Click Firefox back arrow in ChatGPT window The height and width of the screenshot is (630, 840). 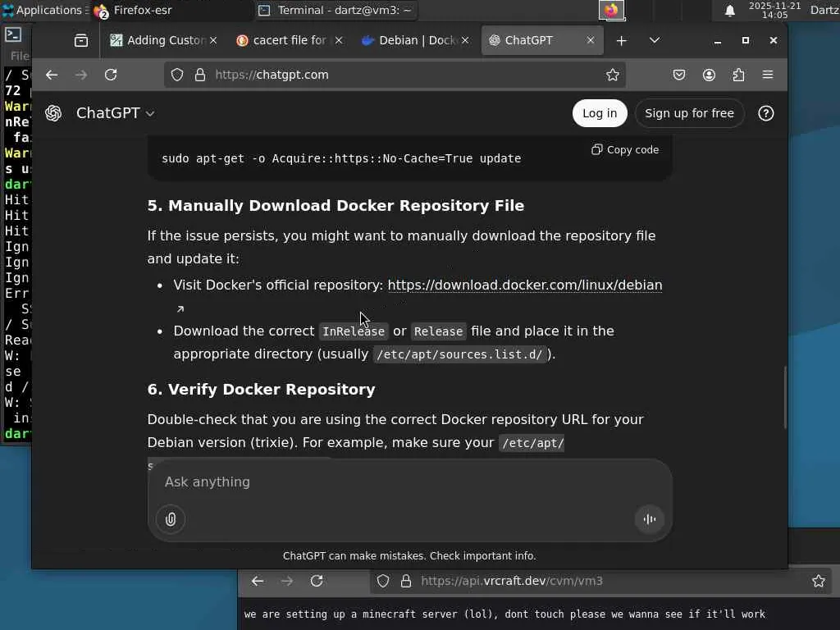(x=52, y=75)
